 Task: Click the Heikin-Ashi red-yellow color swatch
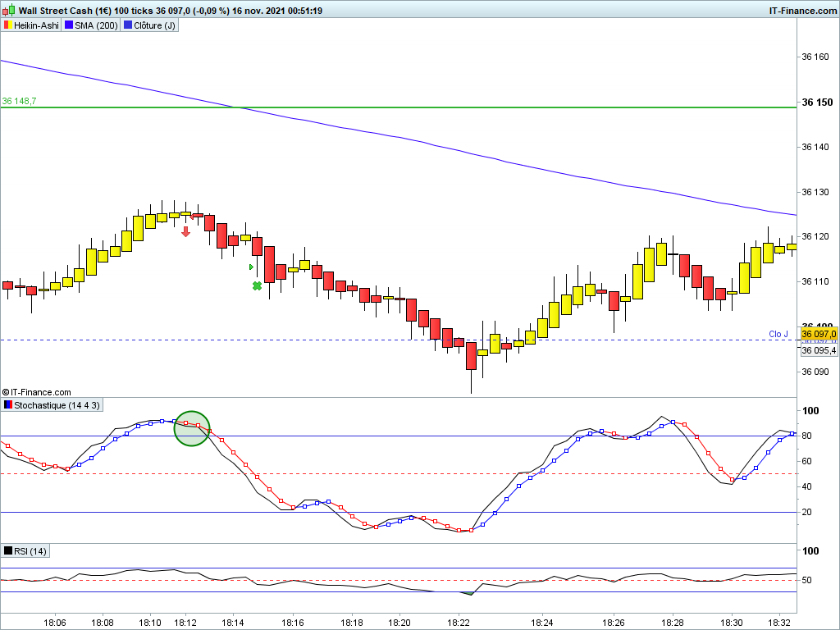(x=8, y=25)
